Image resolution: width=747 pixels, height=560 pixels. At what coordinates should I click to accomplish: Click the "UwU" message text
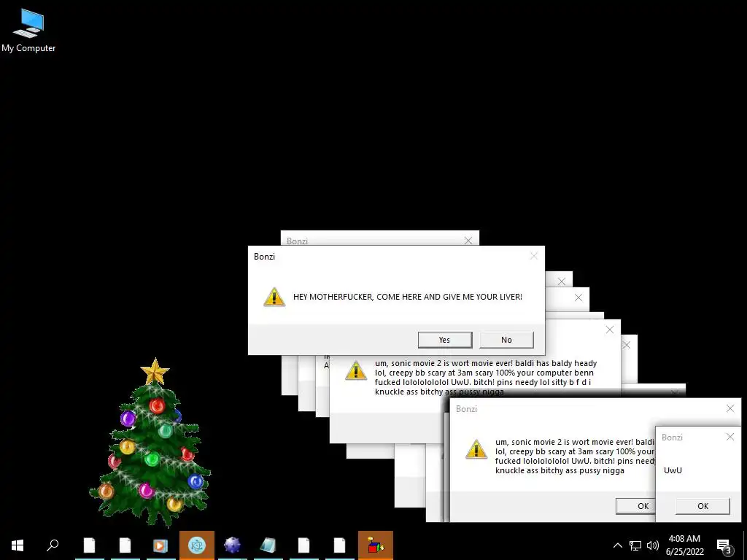(673, 470)
